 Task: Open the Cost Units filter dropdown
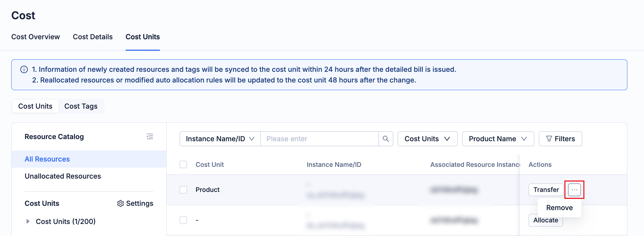pyautogui.click(x=427, y=139)
